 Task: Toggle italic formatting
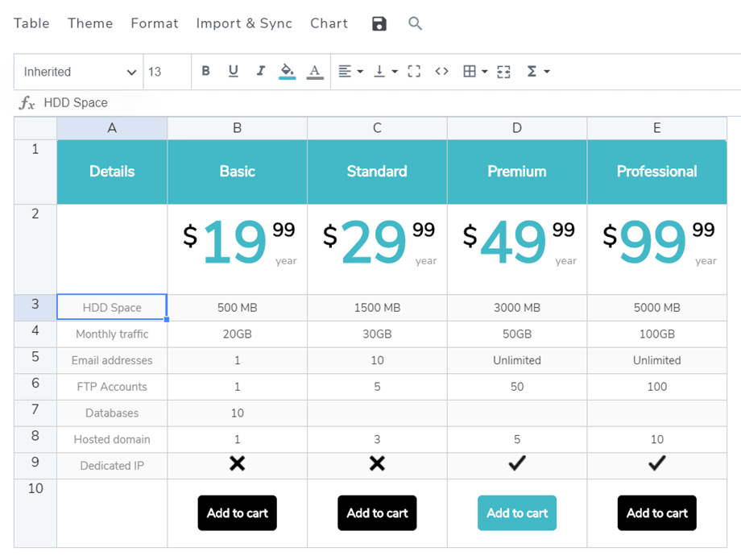260,72
